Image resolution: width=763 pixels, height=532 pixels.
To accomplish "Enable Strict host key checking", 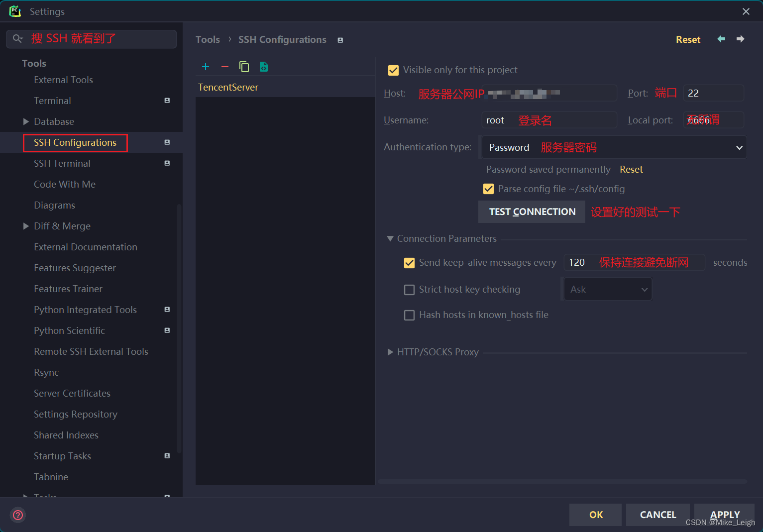I will point(409,290).
